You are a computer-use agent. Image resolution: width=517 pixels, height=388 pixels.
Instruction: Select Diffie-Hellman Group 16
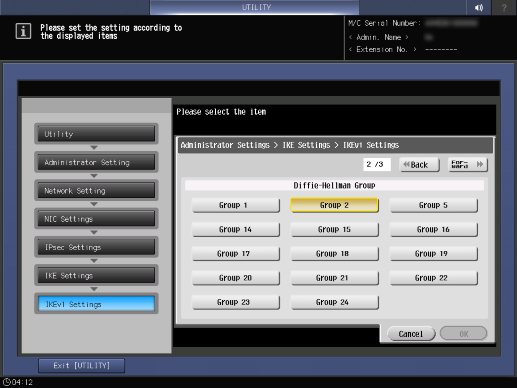[x=433, y=230]
